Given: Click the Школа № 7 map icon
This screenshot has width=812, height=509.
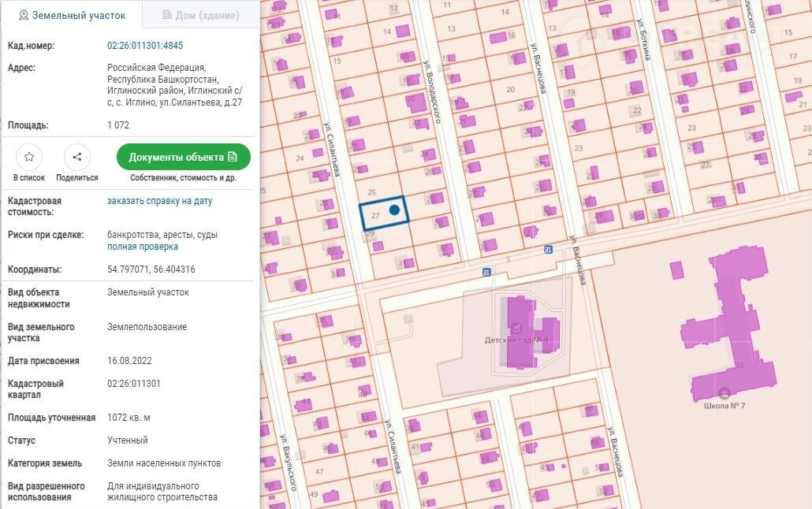Looking at the screenshot, I should 724,392.
